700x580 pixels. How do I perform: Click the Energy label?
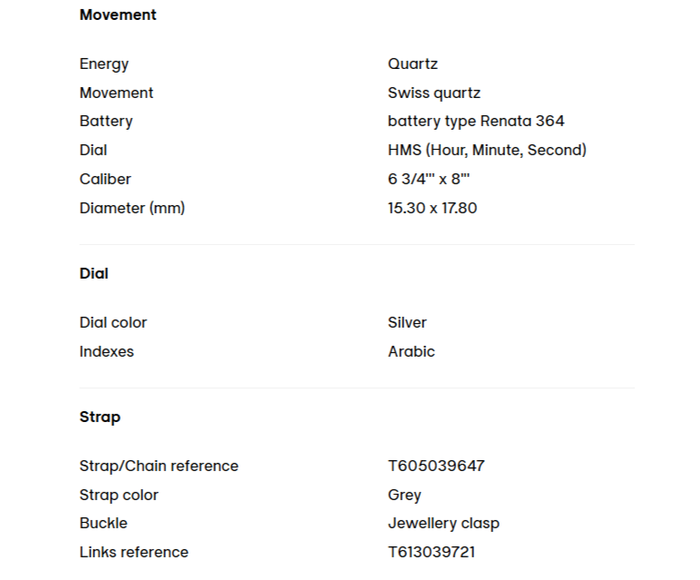click(104, 64)
